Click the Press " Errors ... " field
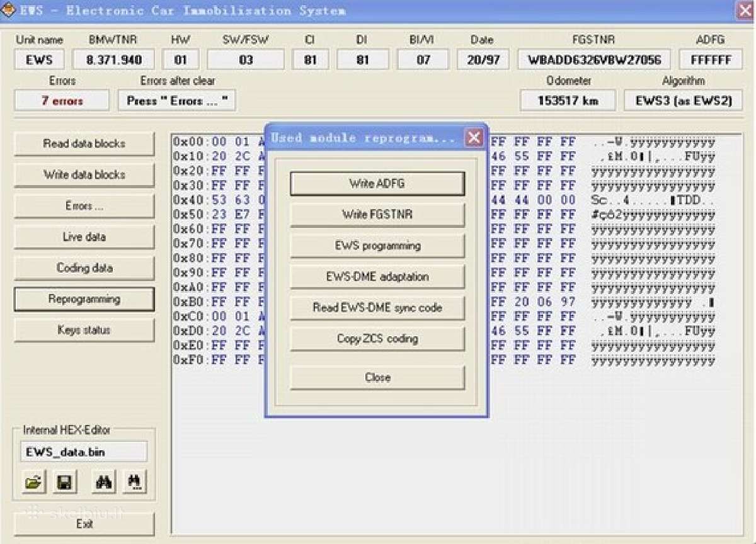Viewport: 756px width, 544px height. coord(177,101)
